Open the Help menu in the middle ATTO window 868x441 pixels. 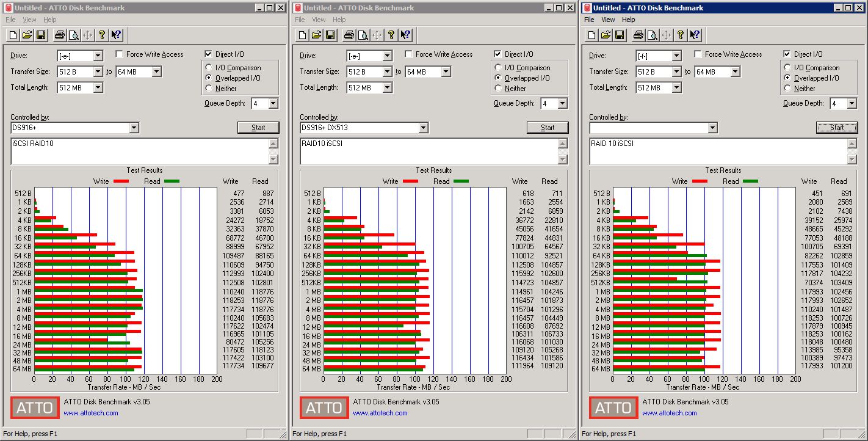click(x=339, y=20)
